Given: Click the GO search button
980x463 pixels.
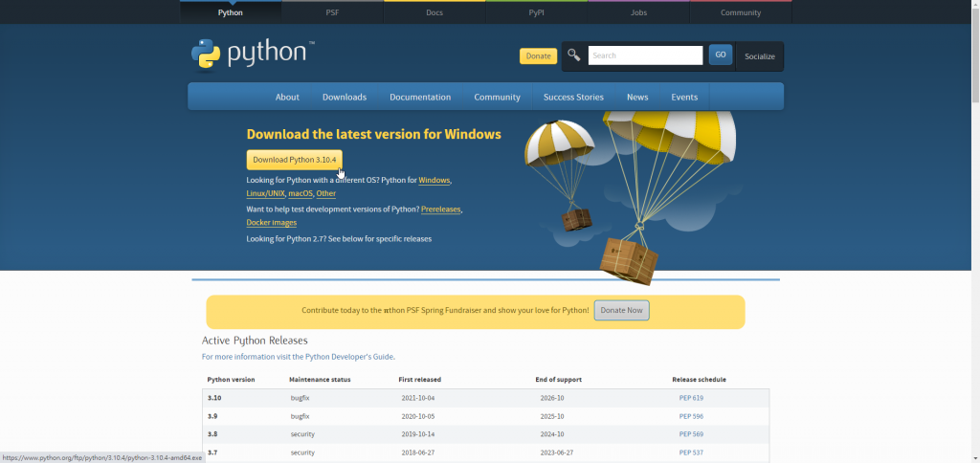Looking at the screenshot, I should (x=720, y=55).
